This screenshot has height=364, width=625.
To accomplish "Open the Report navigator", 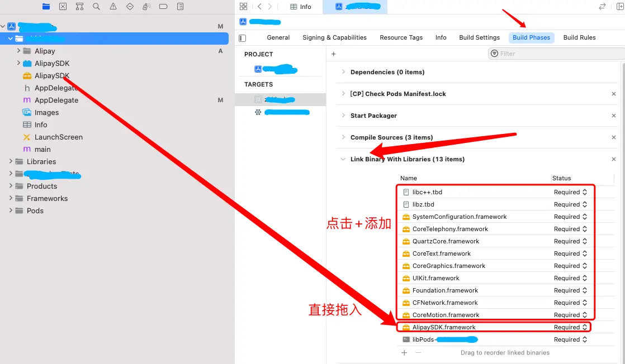I will (x=180, y=6).
